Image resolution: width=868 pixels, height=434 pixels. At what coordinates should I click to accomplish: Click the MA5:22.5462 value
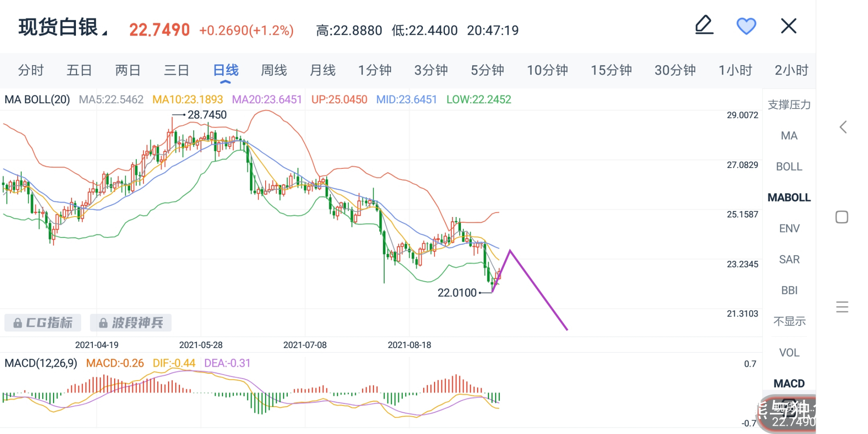111,99
